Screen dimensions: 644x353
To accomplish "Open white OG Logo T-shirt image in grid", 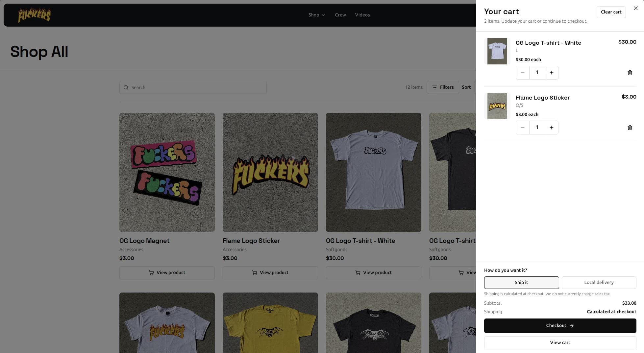I will tap(373, 172).
